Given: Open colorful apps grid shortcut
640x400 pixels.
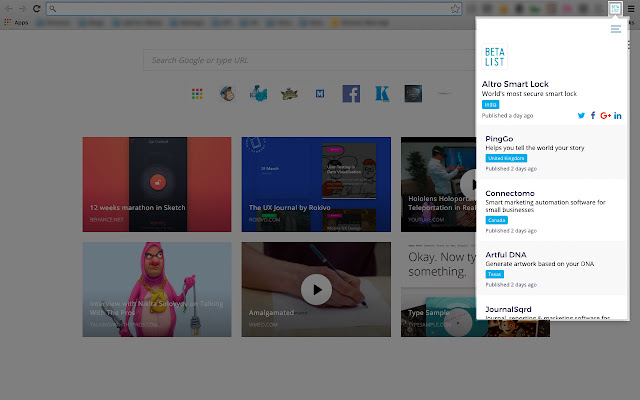Looking at the screenshot, I should pos(197,94).
